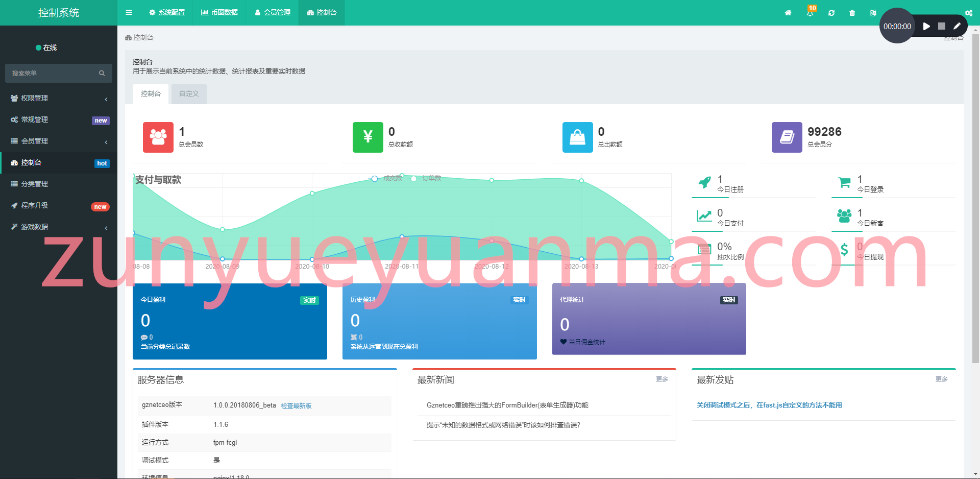Screen dimensions: 980x479
Task: Click the scrollbar up arrow
Action: 976,30
